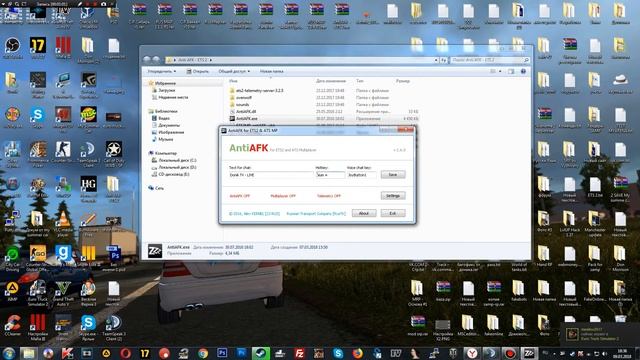The image size is (640, 360).
Task: Click the Explorer back arrow button
Action: [x=147, y=60]
